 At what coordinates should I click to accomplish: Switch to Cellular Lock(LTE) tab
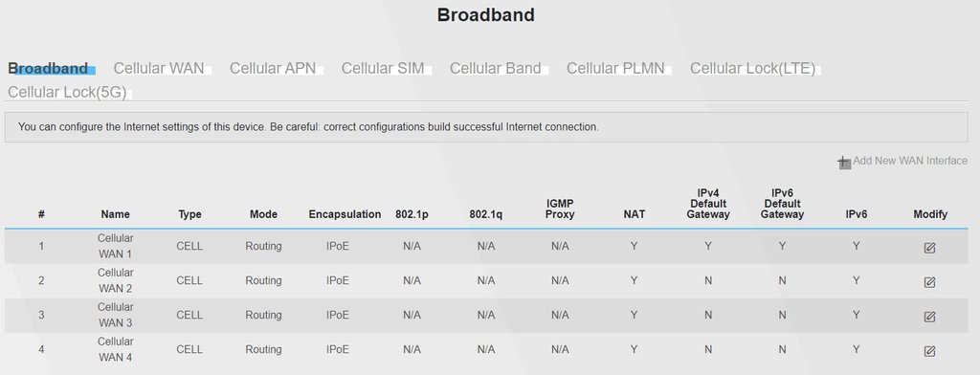(x=752, y=68)
